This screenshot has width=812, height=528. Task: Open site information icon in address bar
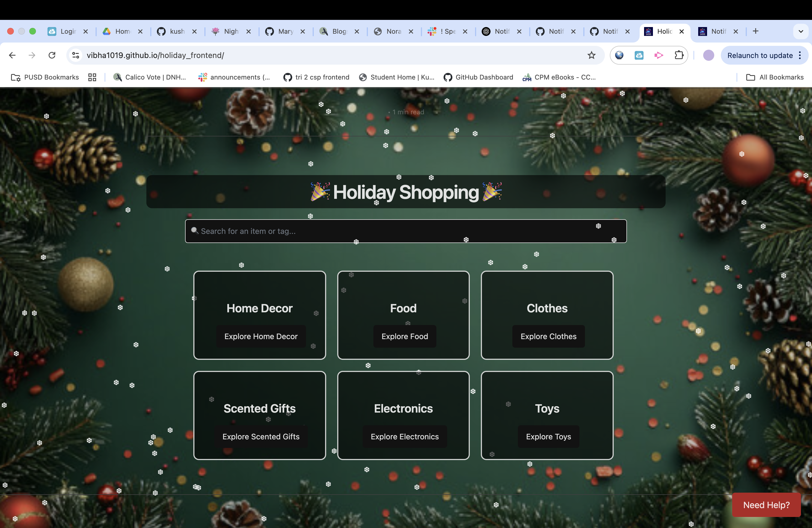click(x=76, y=55)
